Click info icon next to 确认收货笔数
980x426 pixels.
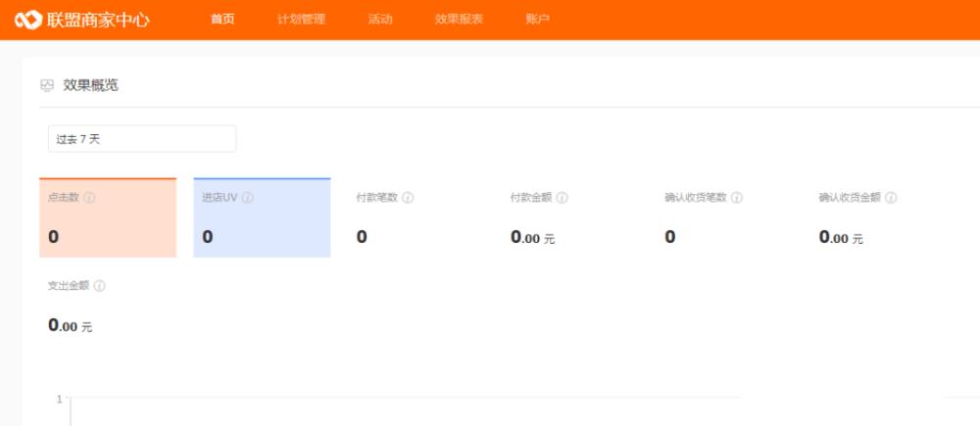click(x=737, y=198)
